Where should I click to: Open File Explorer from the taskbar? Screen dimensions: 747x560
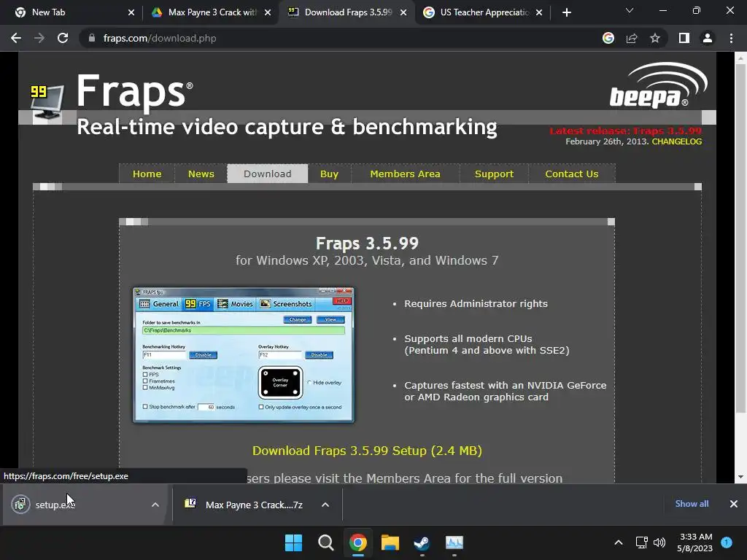(x=390, y=542)
